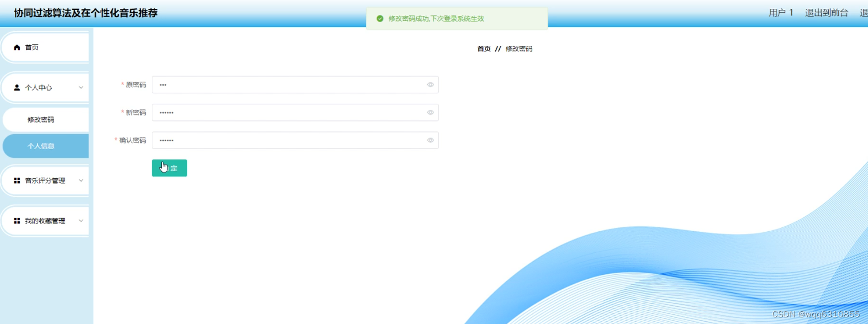
Task: Focus the 新密码 input field
Action: pyautogui.click(x=295, y=113)
